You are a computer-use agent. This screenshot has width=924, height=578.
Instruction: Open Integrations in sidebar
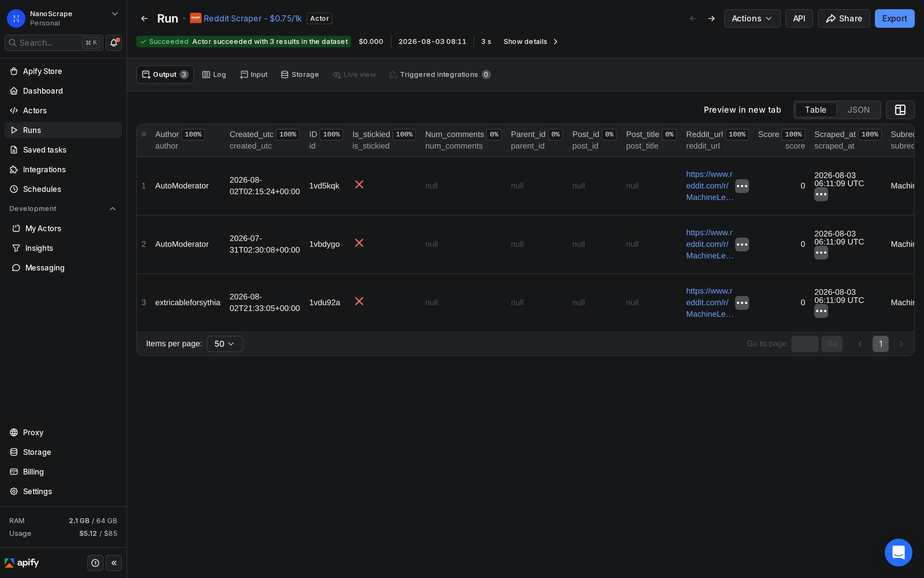(x=63, y=169)
